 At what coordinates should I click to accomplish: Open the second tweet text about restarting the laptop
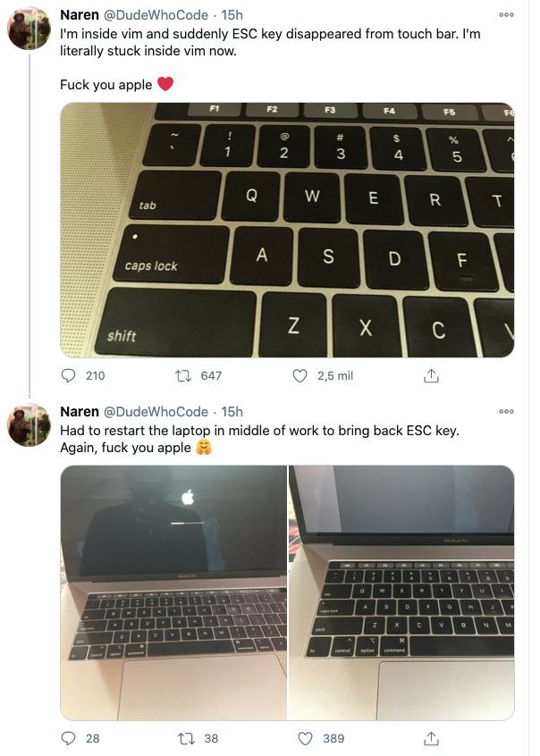[259, 439]
